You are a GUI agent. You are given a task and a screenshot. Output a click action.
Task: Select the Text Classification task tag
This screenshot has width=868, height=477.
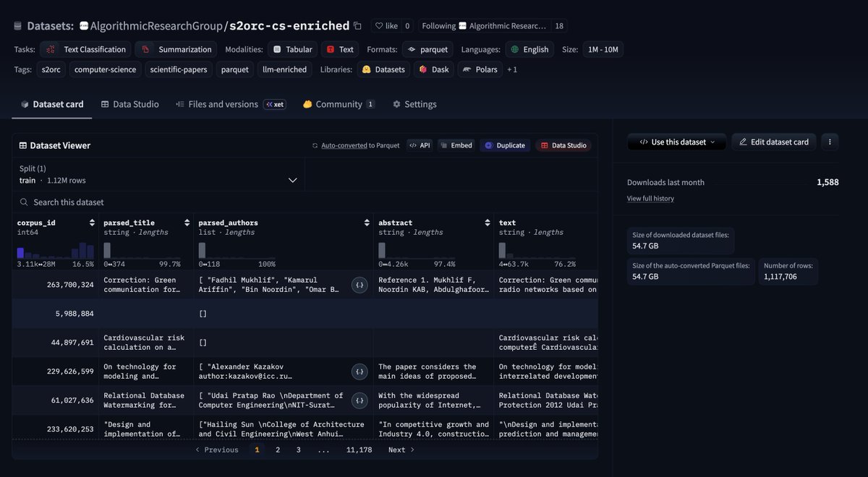[85, 49]
